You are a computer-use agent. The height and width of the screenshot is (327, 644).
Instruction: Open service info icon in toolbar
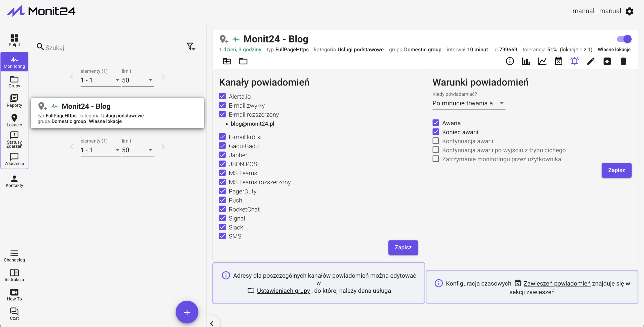(x=510, y=61)
